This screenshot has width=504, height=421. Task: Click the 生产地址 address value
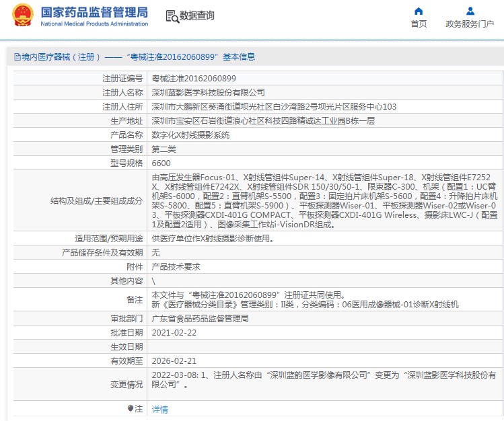coord(263,121)
